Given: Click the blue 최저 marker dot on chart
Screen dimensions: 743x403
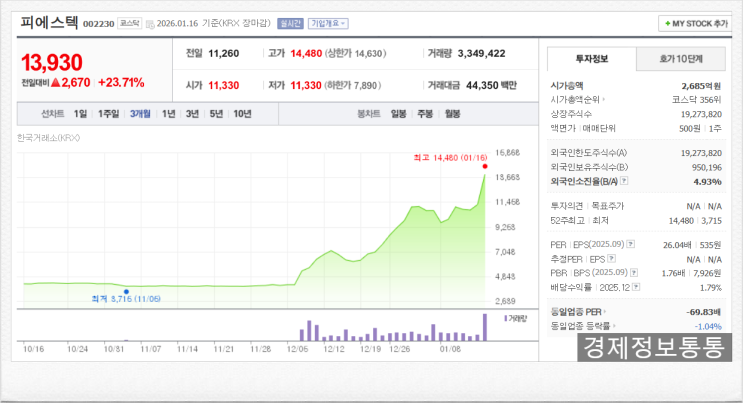Looking at the screenshot, I should tap(126, 292).
